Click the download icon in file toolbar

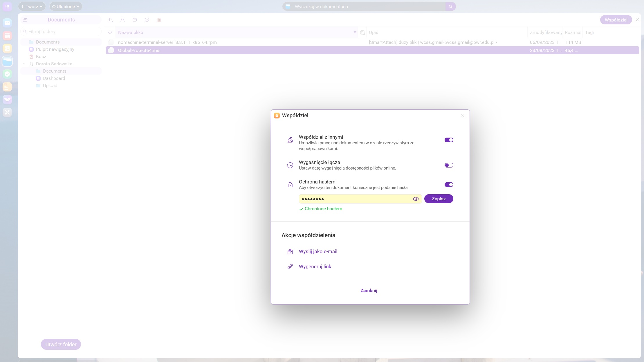click(122, 20)
